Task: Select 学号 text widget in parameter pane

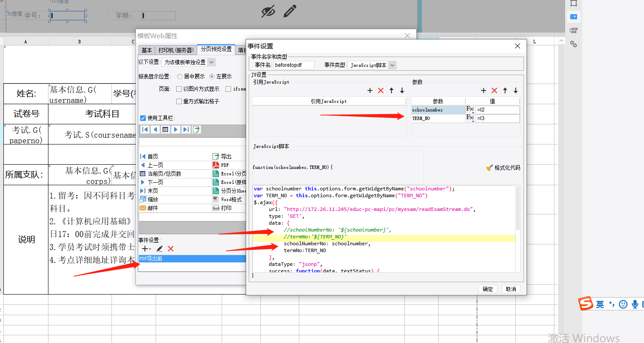Action: tap(67, 15)
